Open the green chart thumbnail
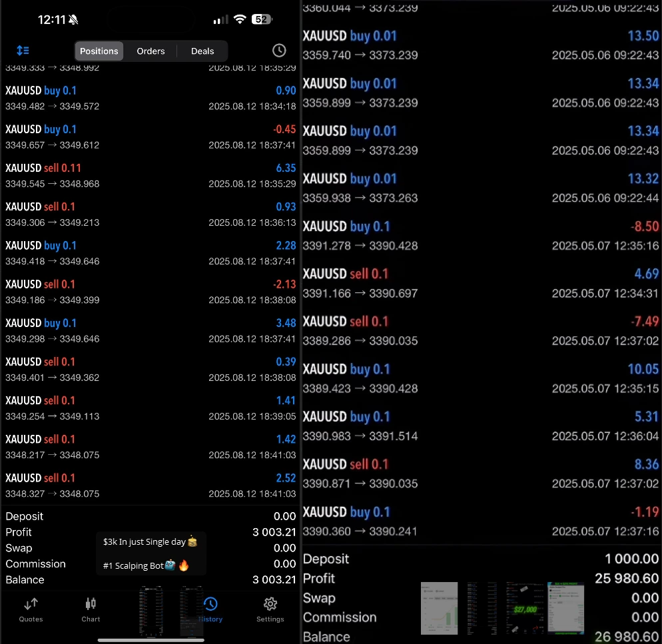The height and width of the screenshot is (644, 662). (x=439, y=608)
